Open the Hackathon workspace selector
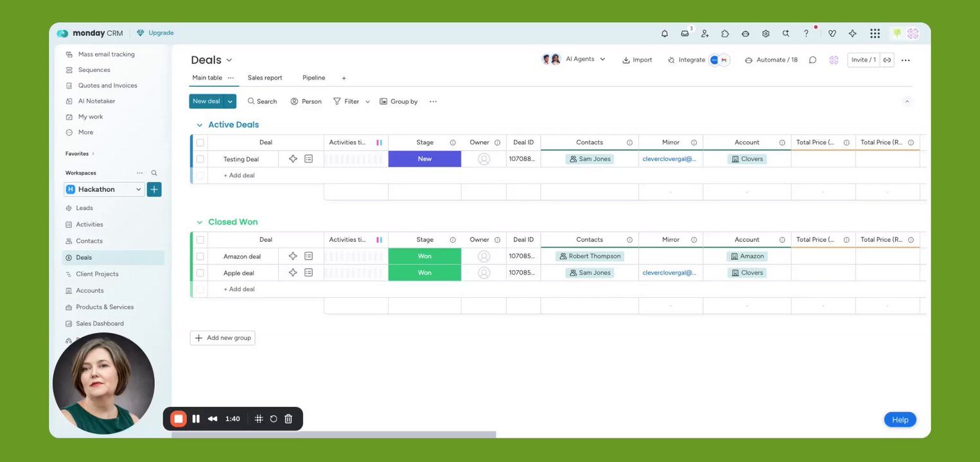 [104, 189]
